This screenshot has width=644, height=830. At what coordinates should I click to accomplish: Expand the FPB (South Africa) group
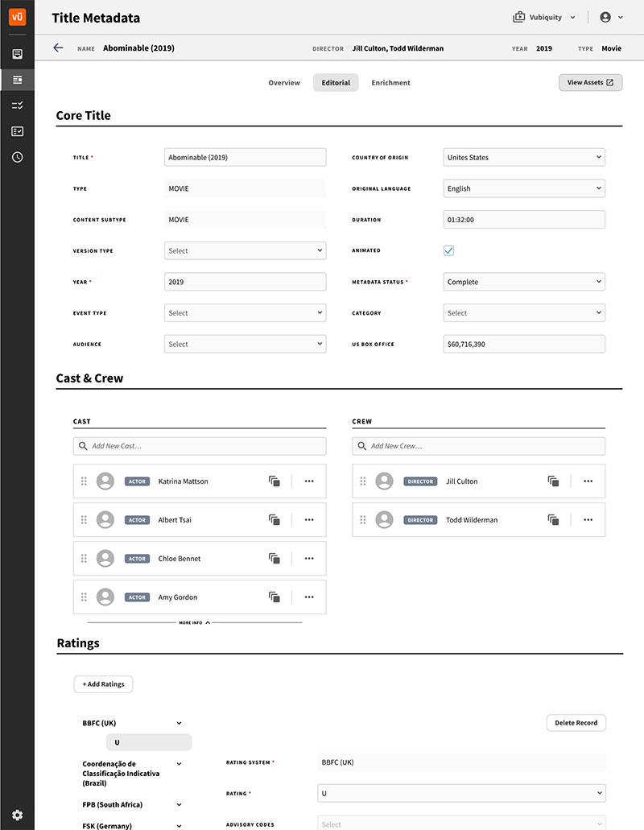point(179,804)
